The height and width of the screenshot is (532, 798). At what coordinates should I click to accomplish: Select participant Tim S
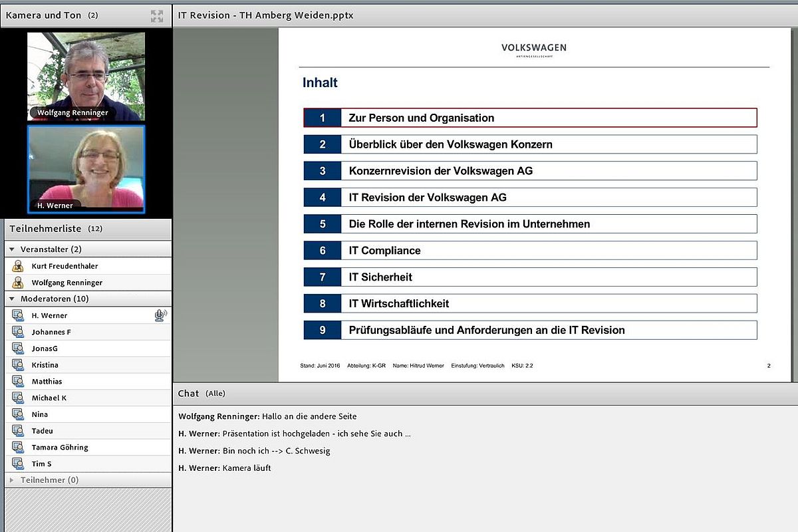(x=88, y=464)
